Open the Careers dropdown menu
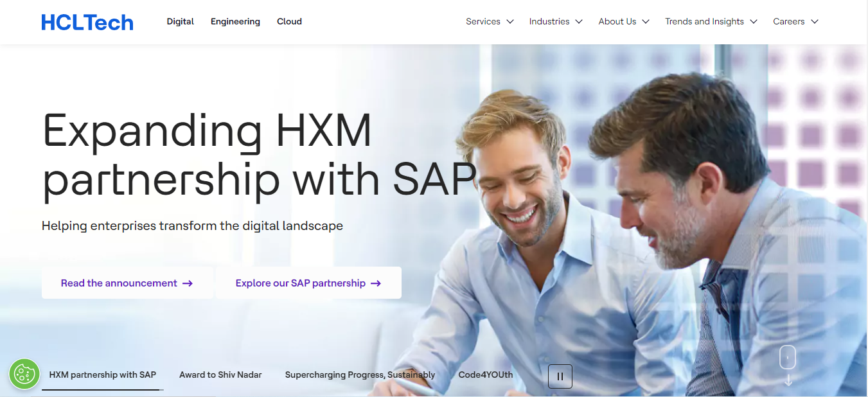 796,22
